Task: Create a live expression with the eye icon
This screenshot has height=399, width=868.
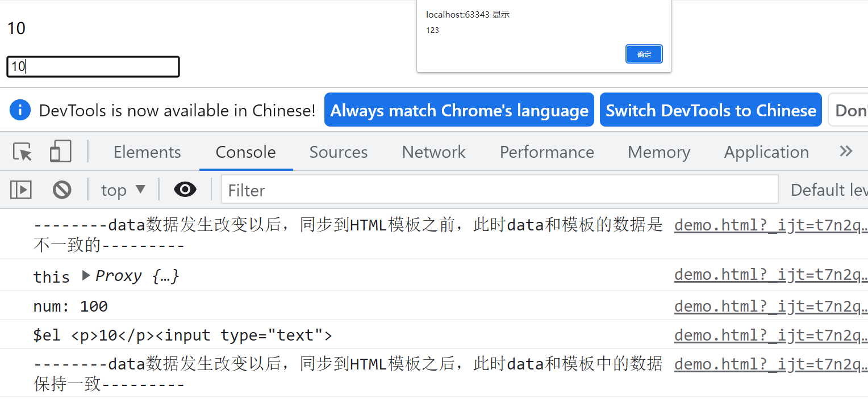Action: (185, 190)
